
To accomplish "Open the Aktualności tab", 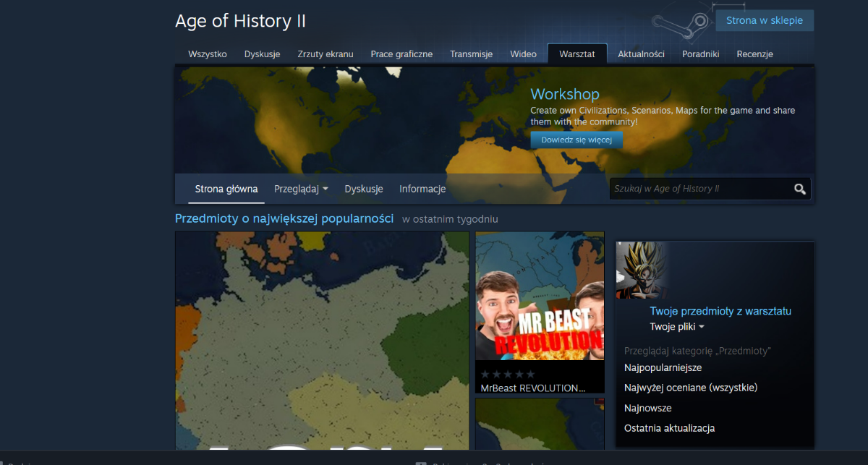I will coord(641,54).
